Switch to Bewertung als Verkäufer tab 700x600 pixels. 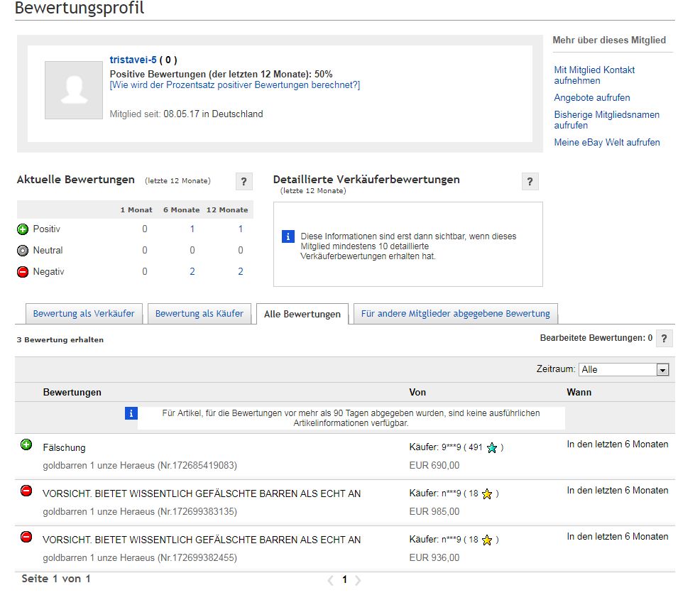click(x=84, y=314)
